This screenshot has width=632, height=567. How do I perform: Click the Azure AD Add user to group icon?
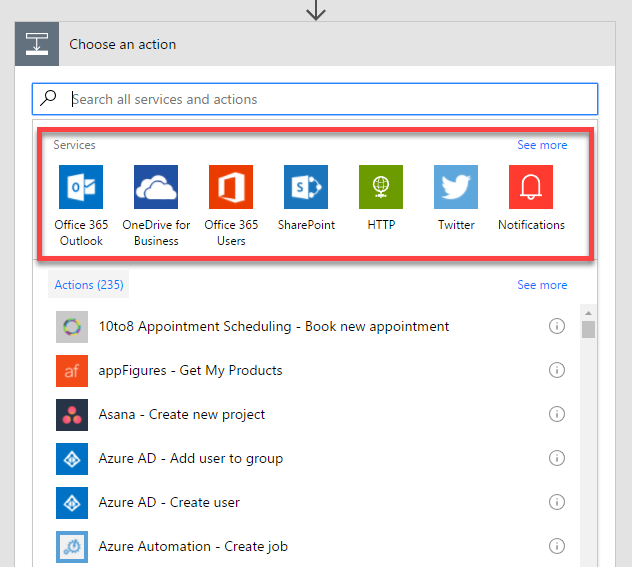pos(72,459)
